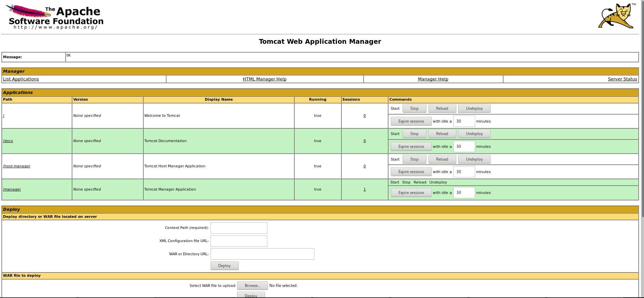Open the /host-manager path link
The image size is (644, 298).
[x=16, y=166]
